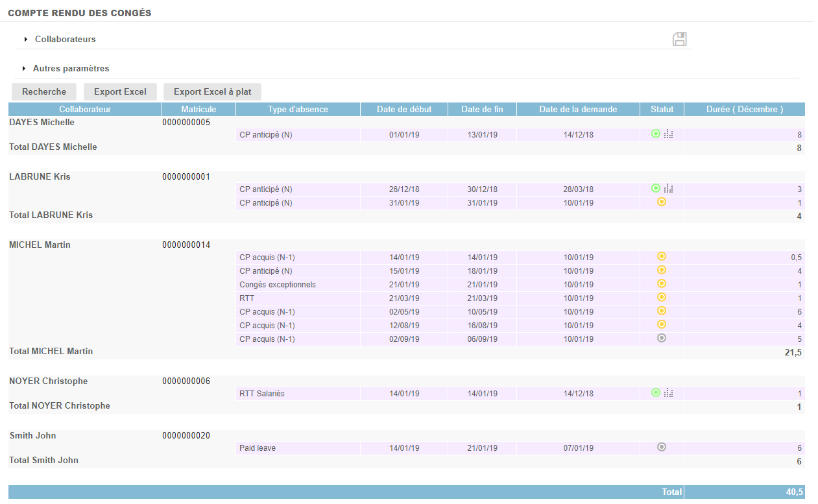Click the MICHEL Martin collaborator name
The width and height of the screenshot is (818, 504).
click(x=40, y=245)
